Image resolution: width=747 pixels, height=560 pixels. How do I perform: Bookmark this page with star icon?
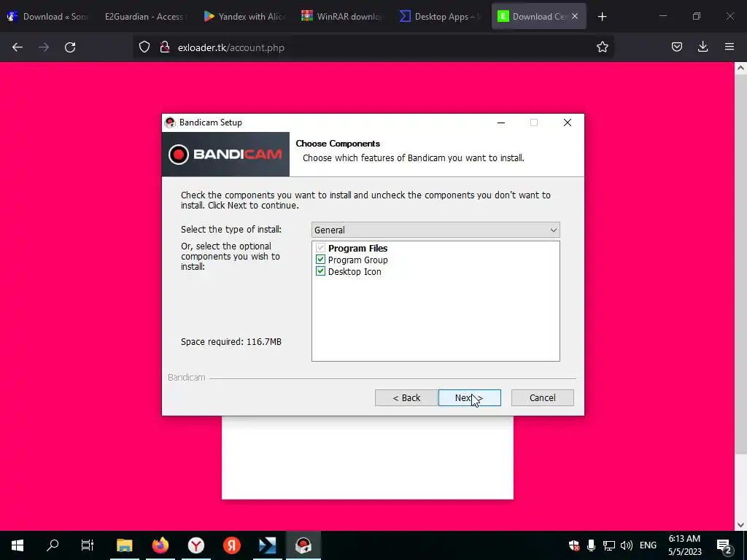tap(602, 47)
